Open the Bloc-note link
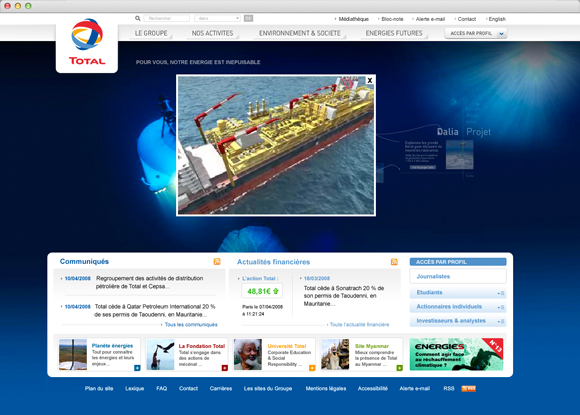This screenshot has height=415, width=580. click(392, 19)
